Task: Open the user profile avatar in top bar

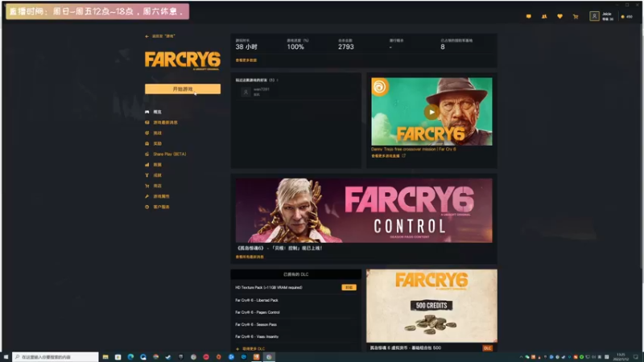Action: [594, 16]
